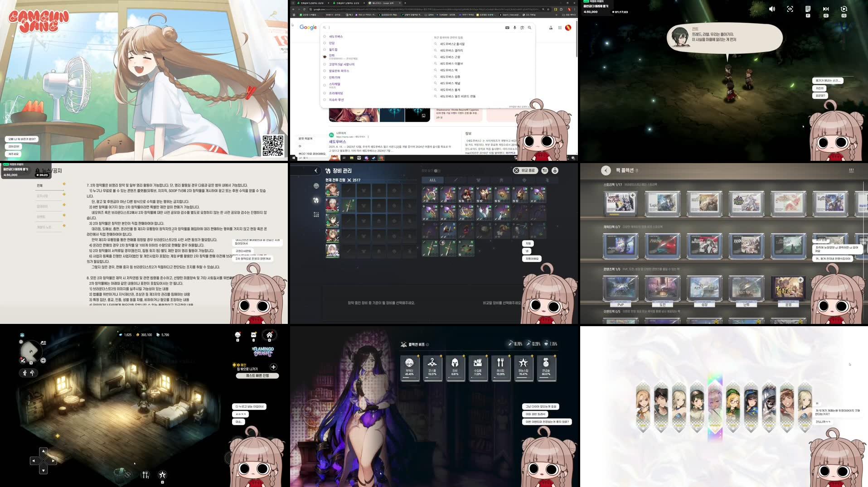Select the weapon (sword) equipment filter tab
Viewport: 868px width, 487px height.
click(x=456, y=180)
